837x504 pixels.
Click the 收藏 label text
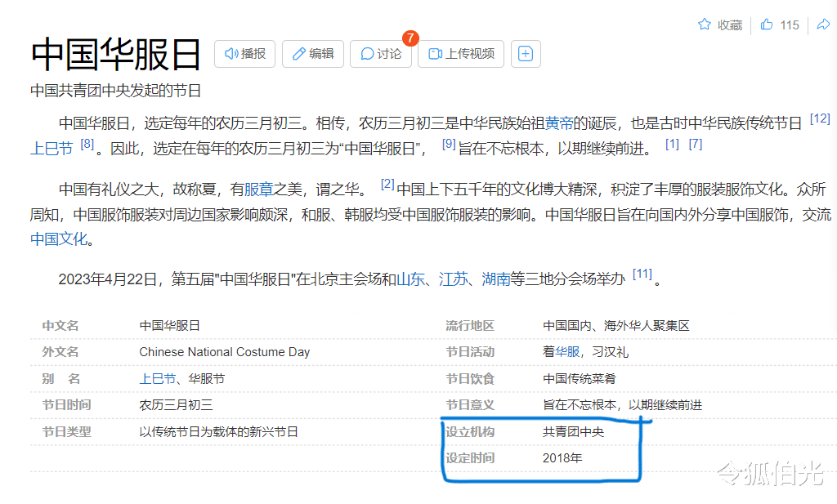point(730,25)
